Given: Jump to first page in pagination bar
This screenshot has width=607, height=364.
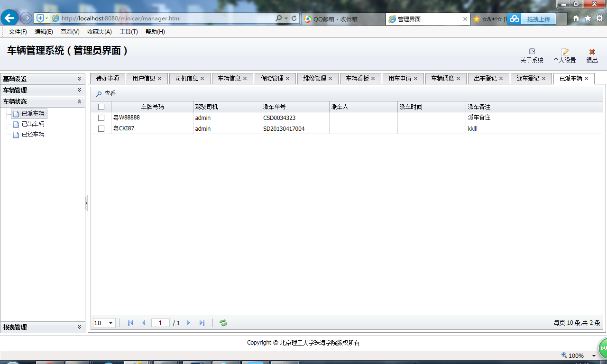Looking at the screenshot, I should 130,323.
